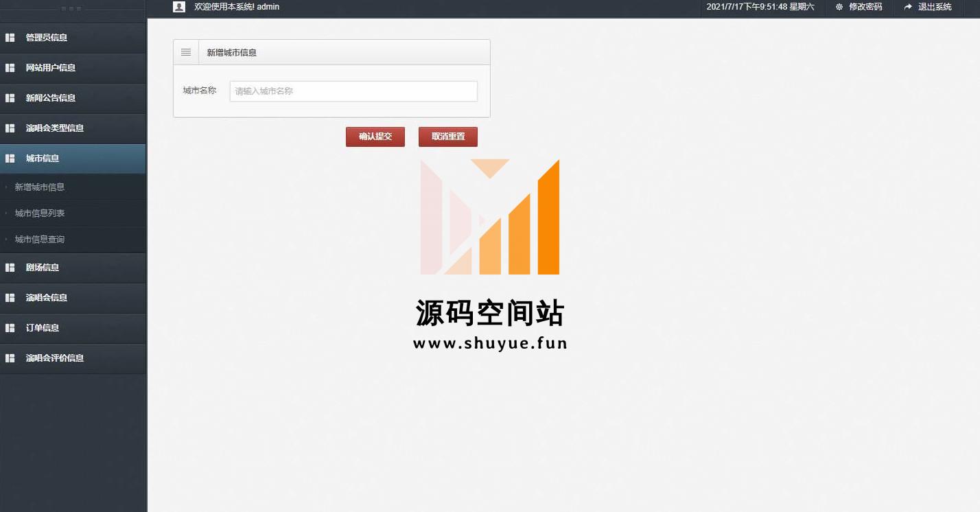This screenshot has height=512, width=980.
Task: Click the arrow icon beside 退出系统
Action: [909, 7]
